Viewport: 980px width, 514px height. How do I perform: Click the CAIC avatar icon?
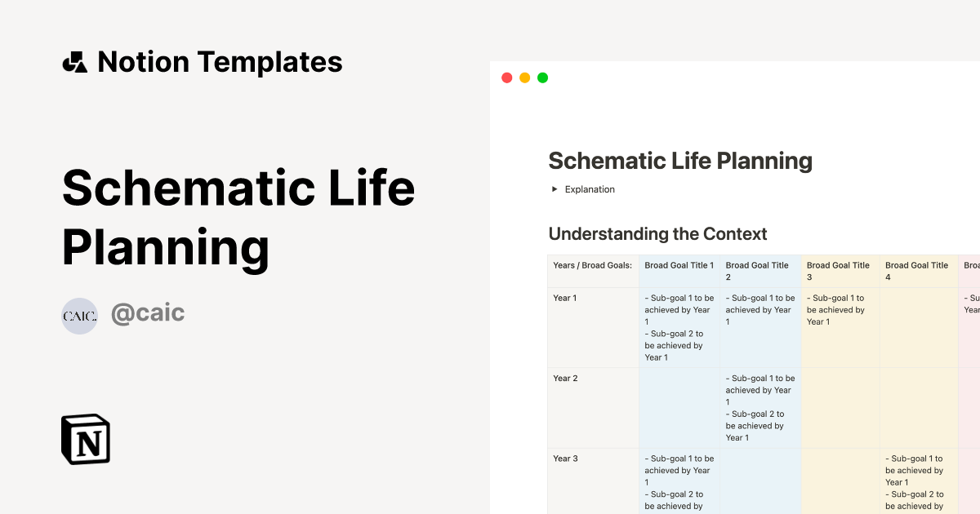(79, 316)
